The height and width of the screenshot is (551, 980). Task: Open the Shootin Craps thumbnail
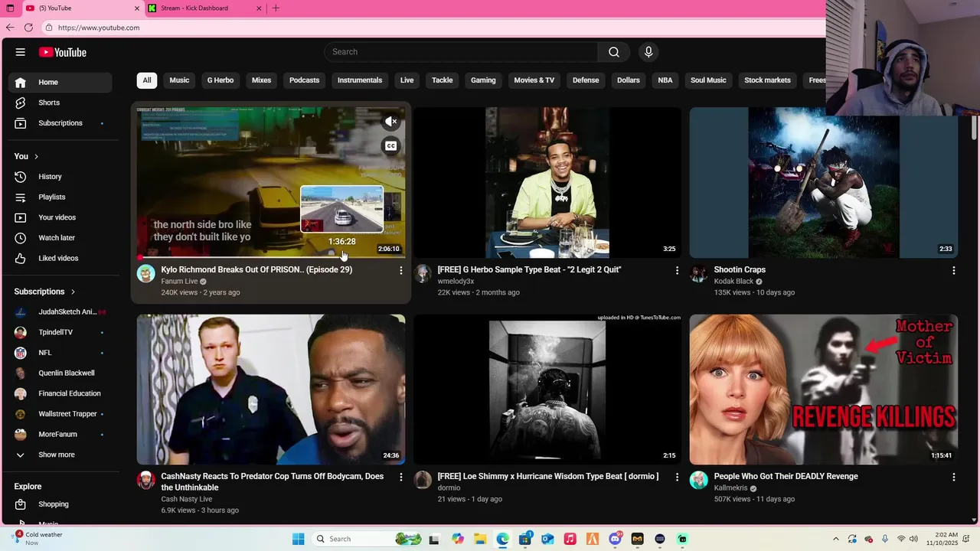(x=824, y=182)
